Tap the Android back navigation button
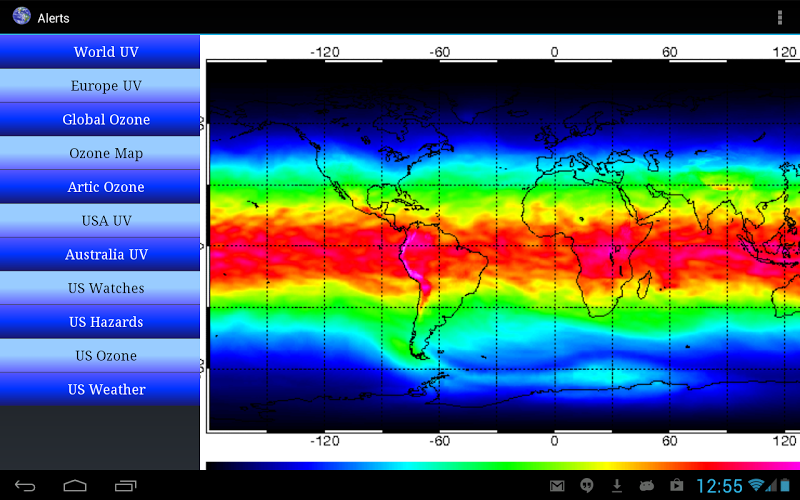The height and width of the screenshot is (500, 800). (25, 486)
